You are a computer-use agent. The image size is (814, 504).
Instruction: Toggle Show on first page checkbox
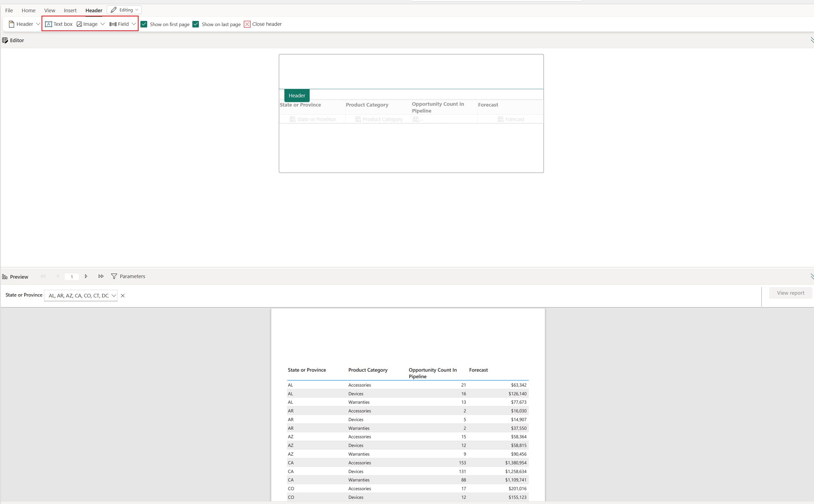point(144,24)
